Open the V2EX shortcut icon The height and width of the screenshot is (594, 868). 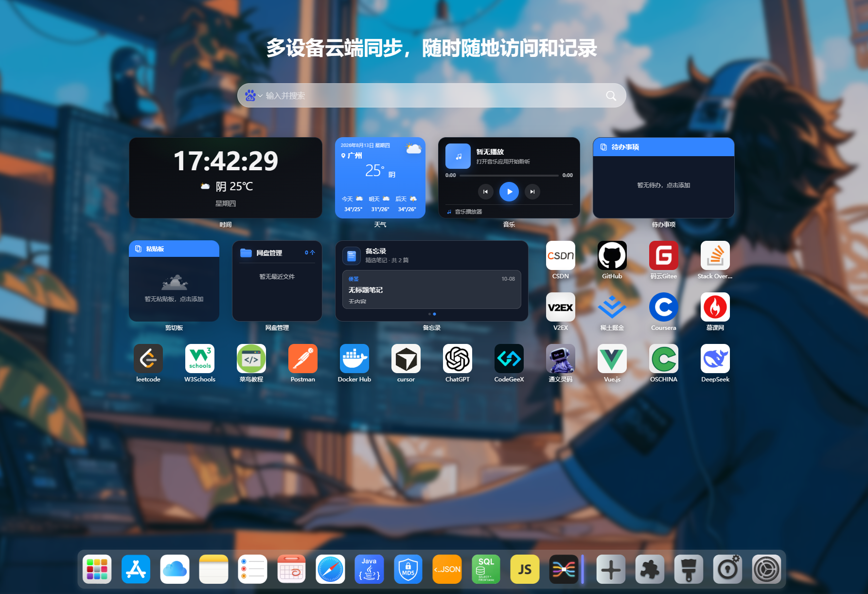[560, 307]
